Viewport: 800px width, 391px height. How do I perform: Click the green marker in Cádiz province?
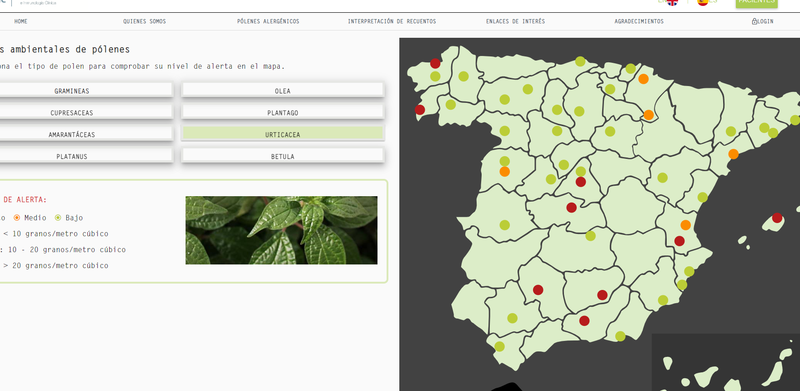pos(499,346)
